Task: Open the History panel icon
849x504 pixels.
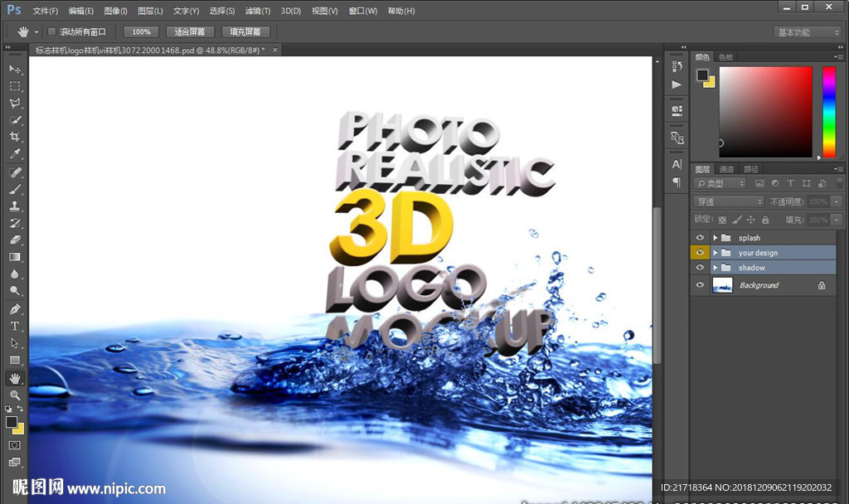Action: [x=677, y=66]
